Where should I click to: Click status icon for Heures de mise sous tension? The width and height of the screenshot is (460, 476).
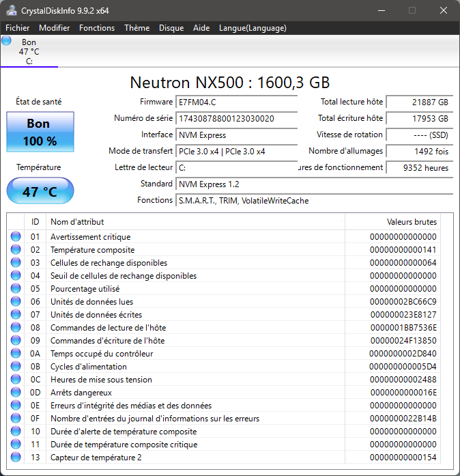tap(16, 379)
